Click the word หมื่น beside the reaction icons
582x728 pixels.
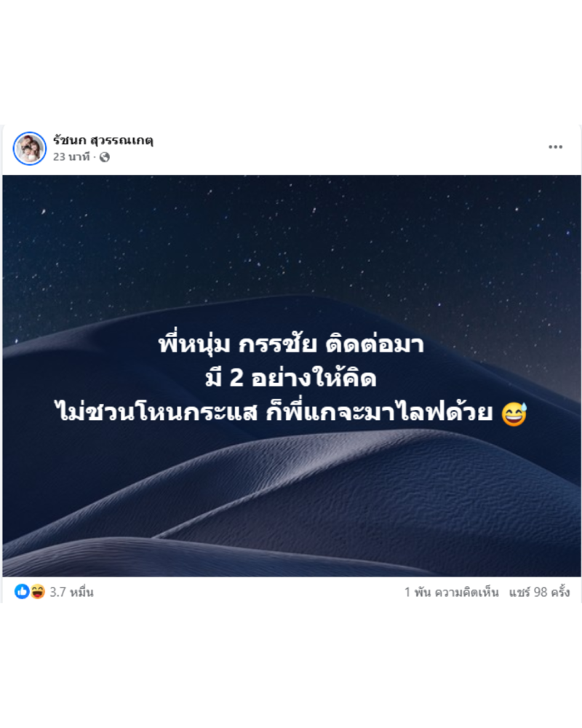(81, 592)
